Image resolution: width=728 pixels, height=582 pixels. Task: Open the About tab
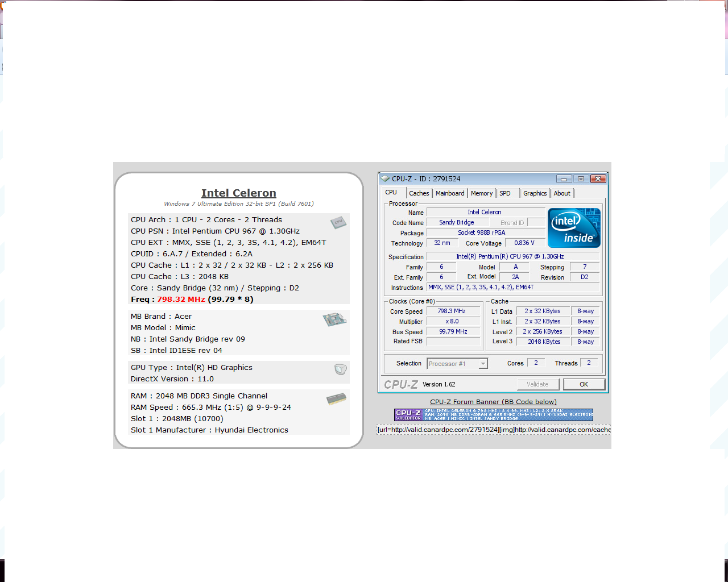click(562, 193)
